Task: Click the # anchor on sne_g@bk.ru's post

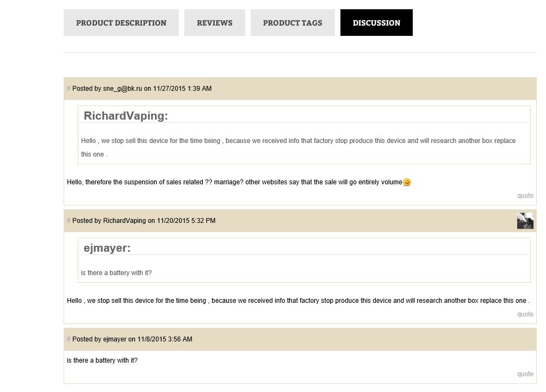Action: [x=69, y=89]
